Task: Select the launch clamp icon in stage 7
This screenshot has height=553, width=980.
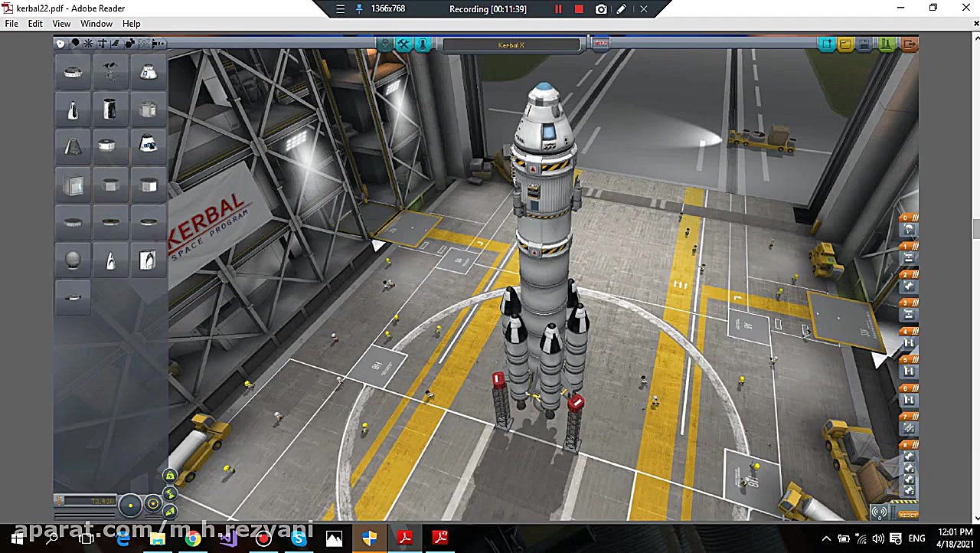Action: 909,428
